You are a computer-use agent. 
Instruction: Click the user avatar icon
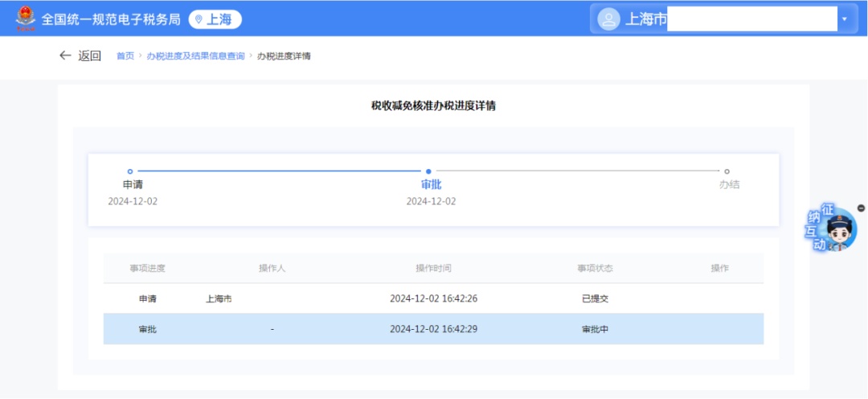pyautogui.click(x=608, y=19)
